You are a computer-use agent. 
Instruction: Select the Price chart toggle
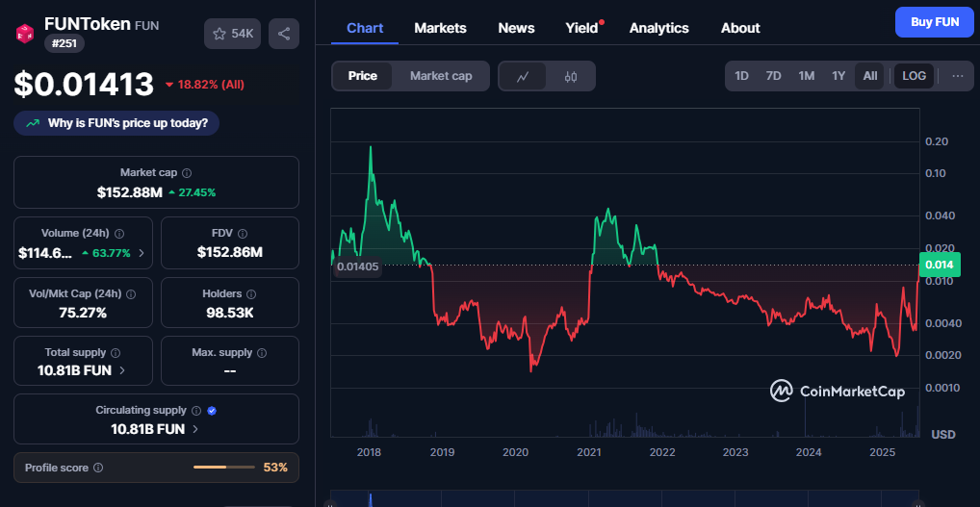coord(363,76)
